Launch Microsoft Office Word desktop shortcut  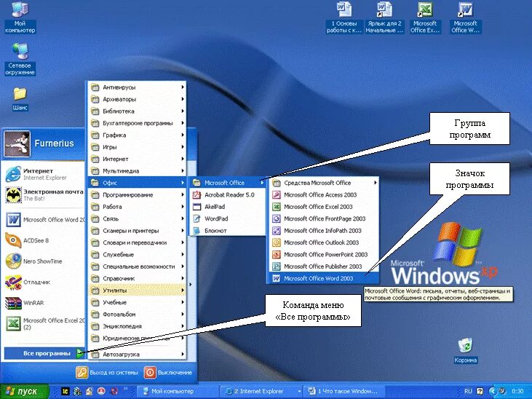(x=465, y=17)
